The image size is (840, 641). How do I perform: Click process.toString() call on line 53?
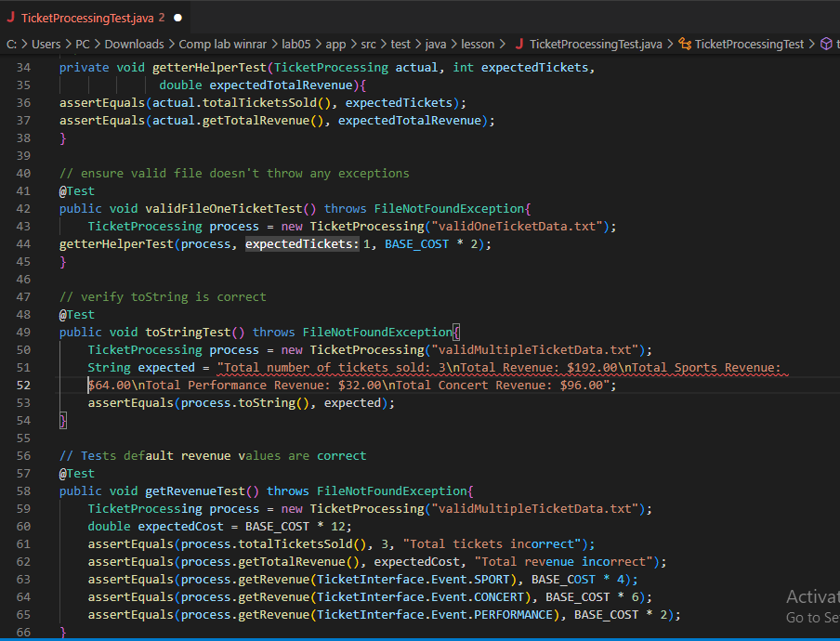tap(244, 402)
